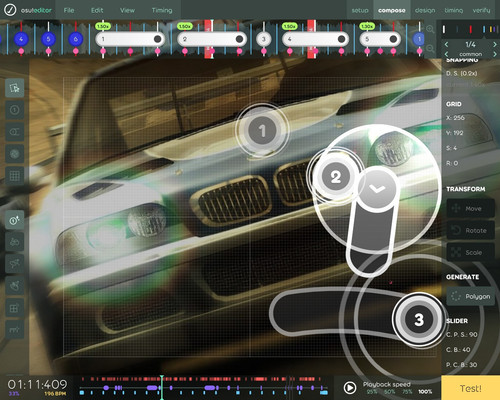
Task: Edit the grid S: 4 value
Action: click(452, 148)
